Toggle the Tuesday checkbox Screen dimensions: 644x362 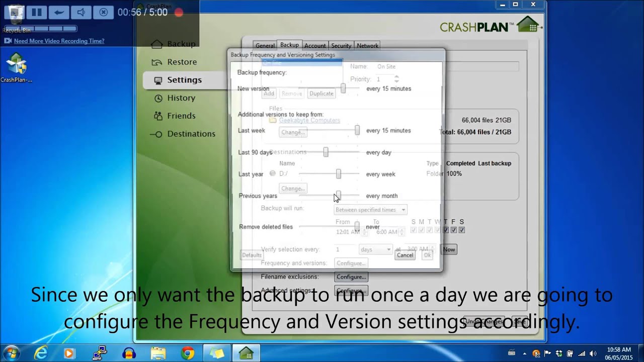430,230
